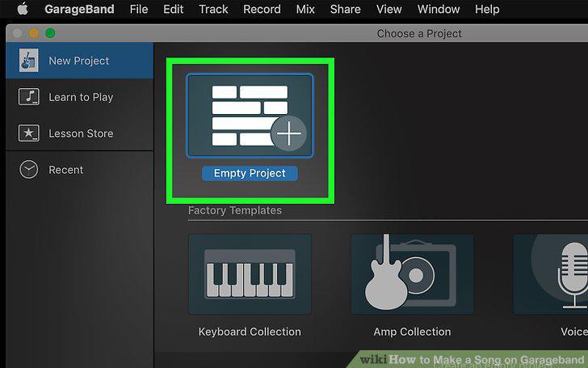Open the Edit menu

173,9
